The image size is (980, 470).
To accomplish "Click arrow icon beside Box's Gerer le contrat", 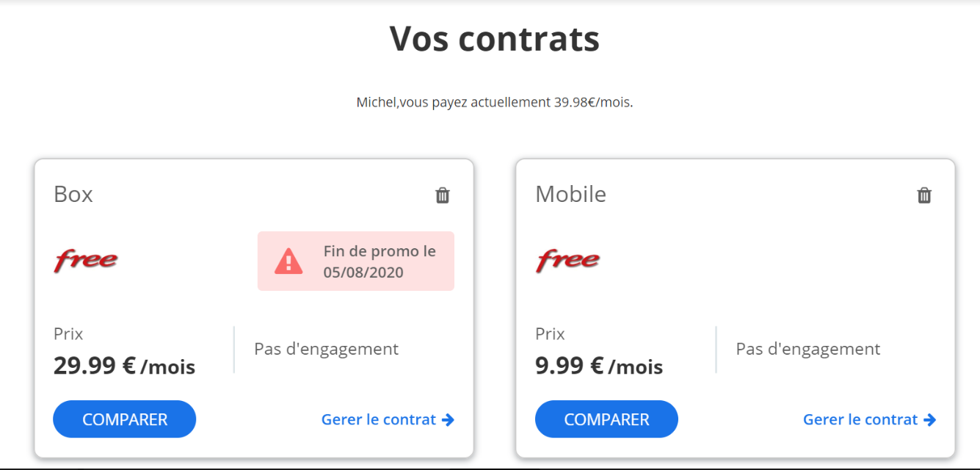I will click(x=448, y=420).
